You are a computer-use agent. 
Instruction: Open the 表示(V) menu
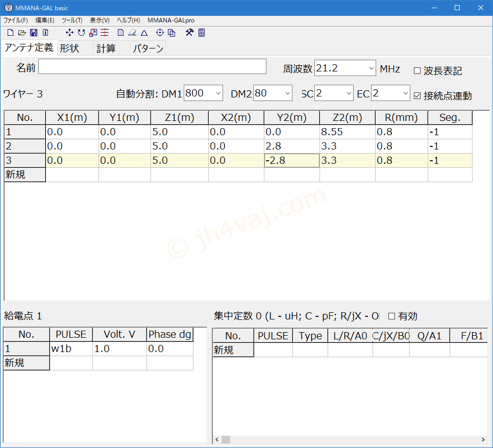click(x=100, y=20)
